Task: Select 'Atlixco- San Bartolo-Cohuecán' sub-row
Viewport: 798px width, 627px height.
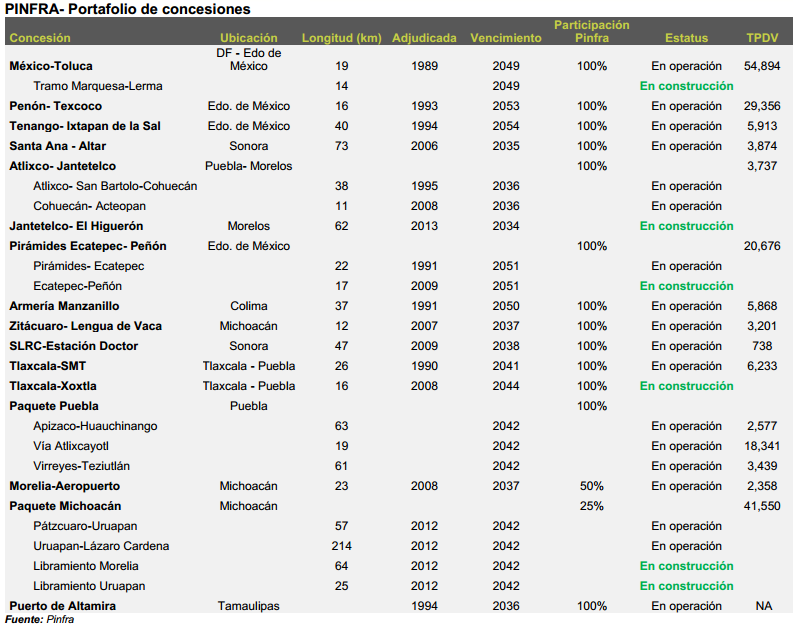Action: [x=115, y=186]
